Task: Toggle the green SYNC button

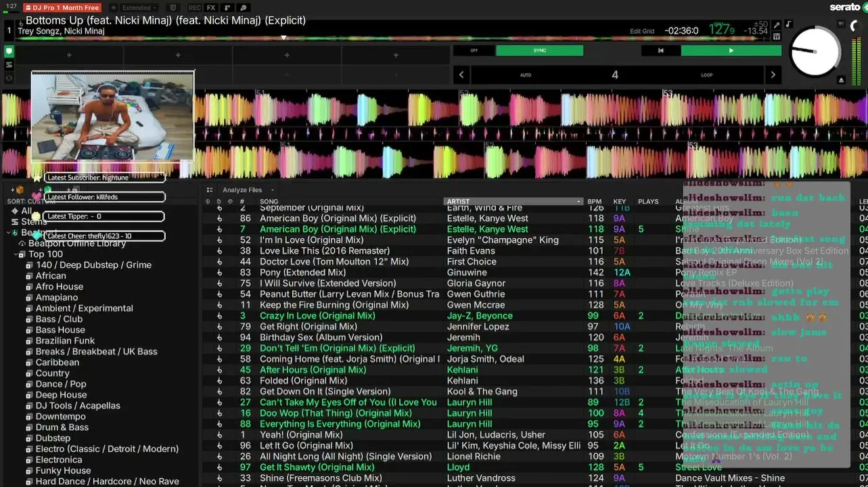Action: tap(539, 51)
